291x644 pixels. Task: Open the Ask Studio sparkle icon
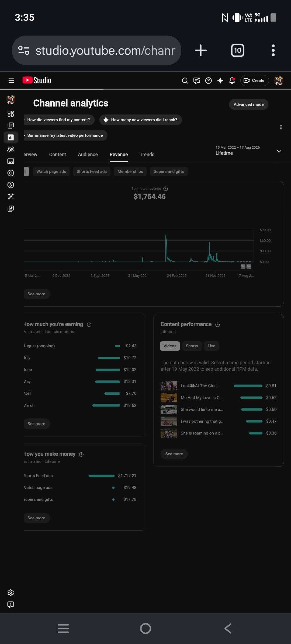[220, 80]
